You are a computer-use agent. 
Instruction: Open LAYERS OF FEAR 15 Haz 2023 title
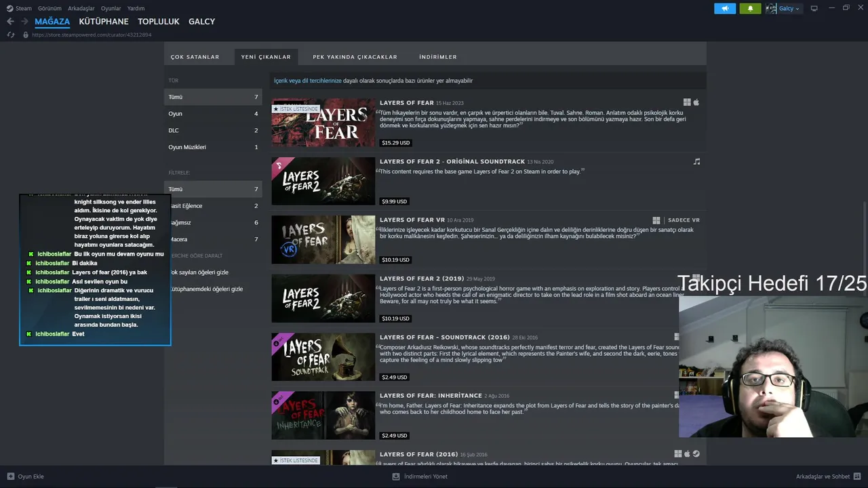coord(406,103)
